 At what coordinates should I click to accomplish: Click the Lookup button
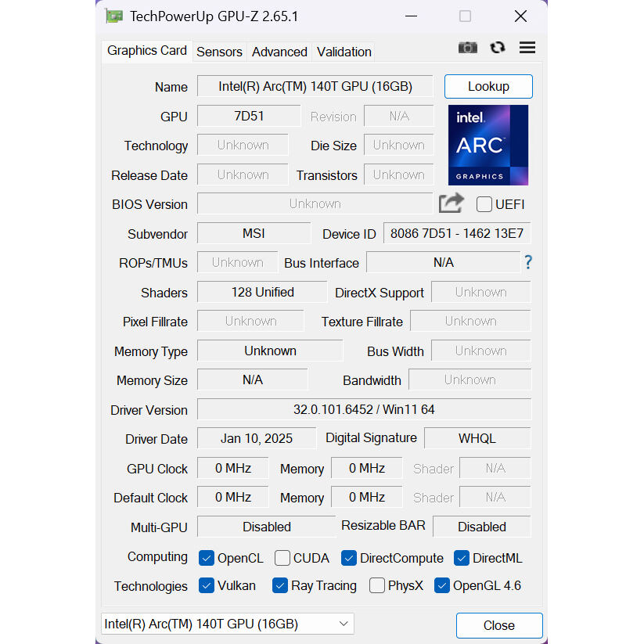[488, 86]
